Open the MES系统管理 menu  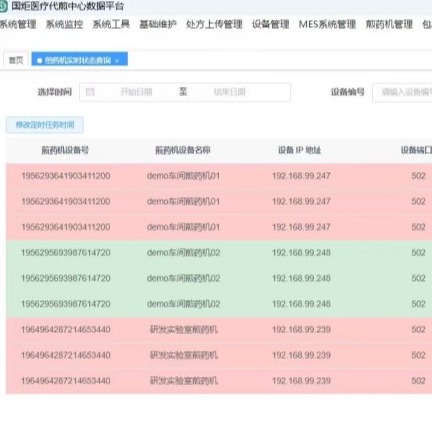click(x=327, y=24)
